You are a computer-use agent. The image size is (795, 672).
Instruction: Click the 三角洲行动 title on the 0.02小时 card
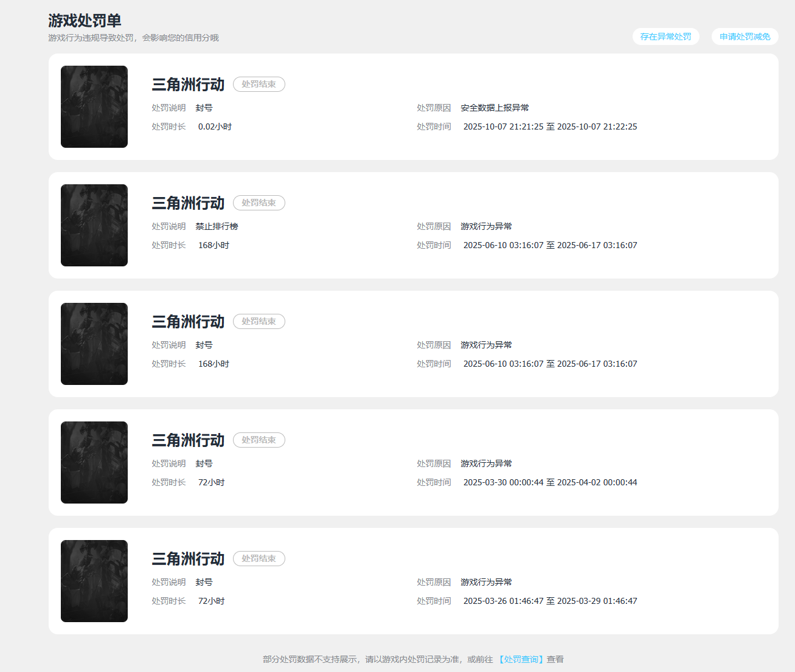[x=188, y=85]
